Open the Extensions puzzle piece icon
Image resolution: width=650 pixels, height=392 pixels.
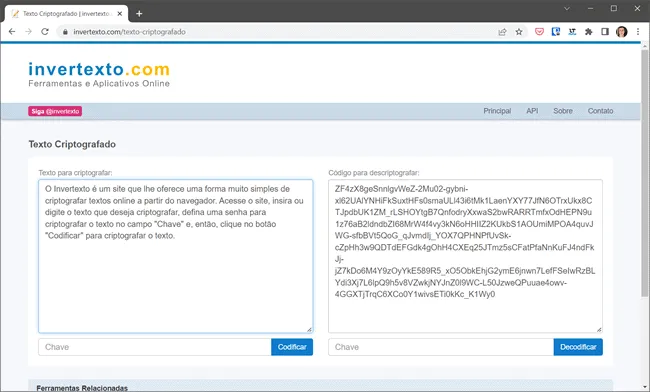588,32
